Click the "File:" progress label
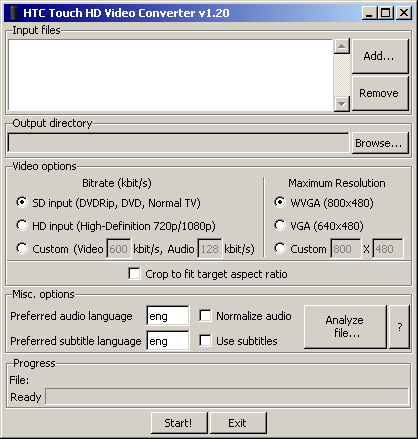Image resolution: width=418 pixels, height=439 pixels. 19,380
